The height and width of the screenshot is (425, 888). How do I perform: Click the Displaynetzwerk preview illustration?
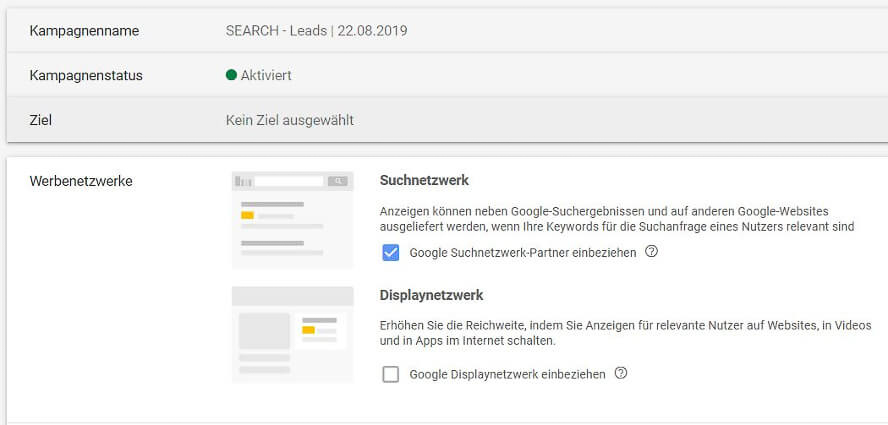coord(293,334)
